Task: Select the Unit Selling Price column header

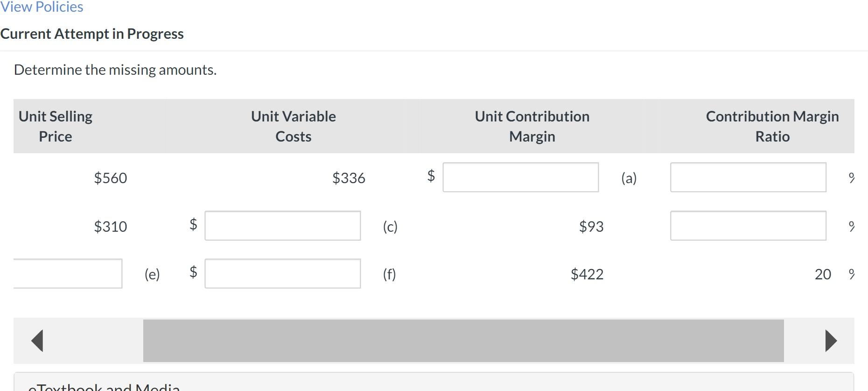Action: (x=55, y=126)
